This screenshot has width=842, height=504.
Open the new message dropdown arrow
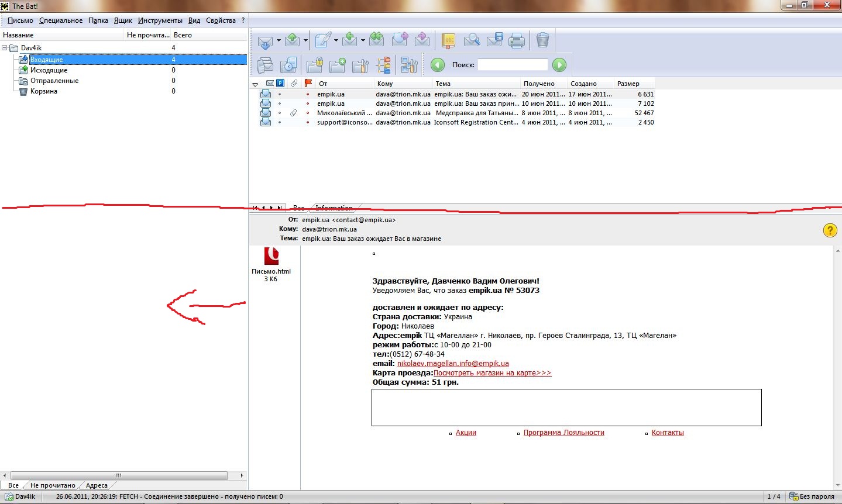336,40
